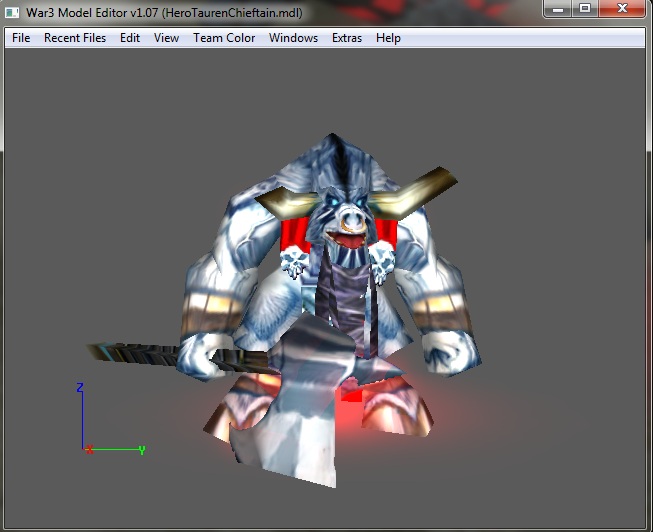Open the Help menu
This screenshot has height=532, width=653.
[388, 38]
